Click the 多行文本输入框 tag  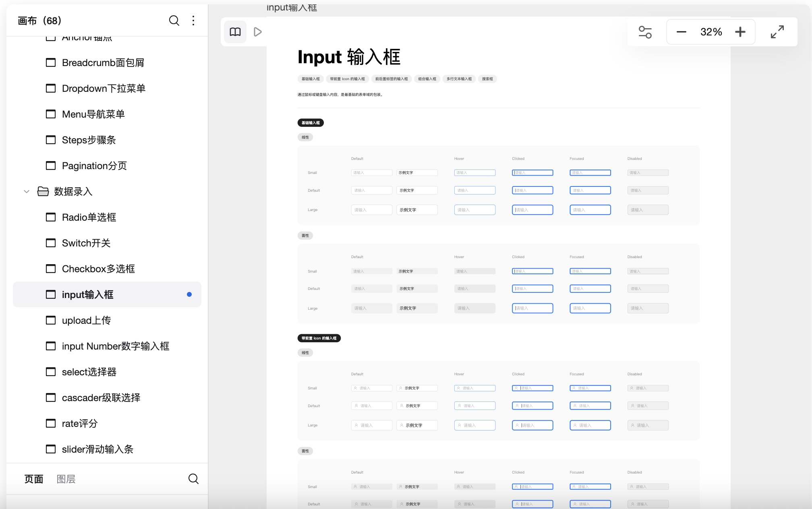click(459, 79)
